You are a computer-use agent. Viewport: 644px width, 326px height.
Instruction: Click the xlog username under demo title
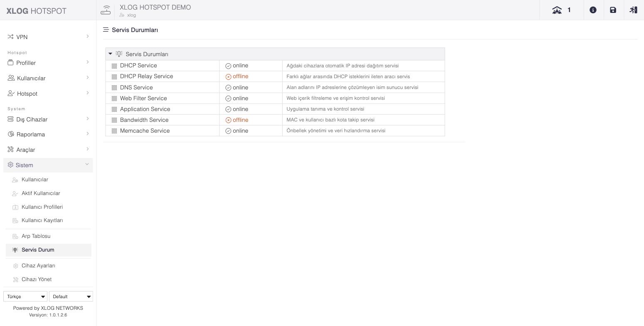tap(131, 15)
